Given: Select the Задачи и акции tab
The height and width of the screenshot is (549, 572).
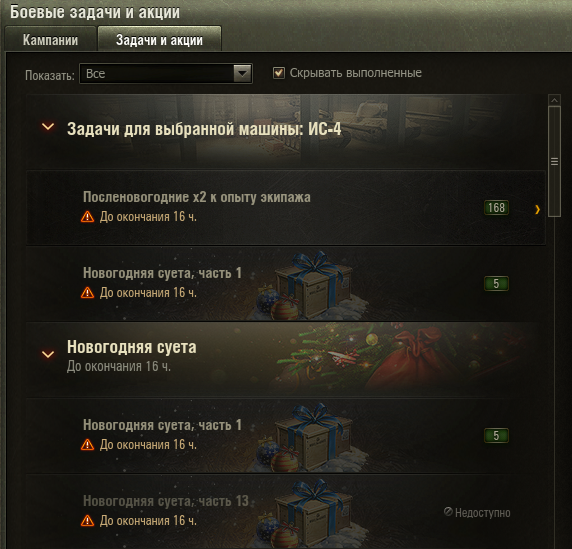Looking at the screenshot, I should (159, 40).
